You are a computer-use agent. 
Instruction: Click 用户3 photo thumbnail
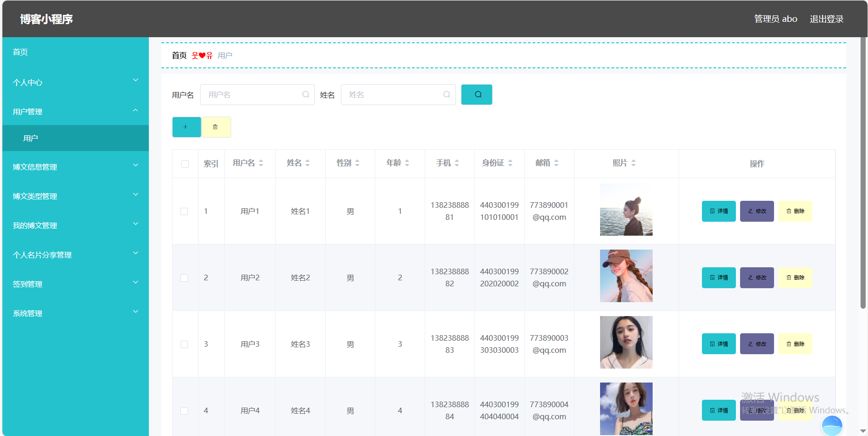626,342
